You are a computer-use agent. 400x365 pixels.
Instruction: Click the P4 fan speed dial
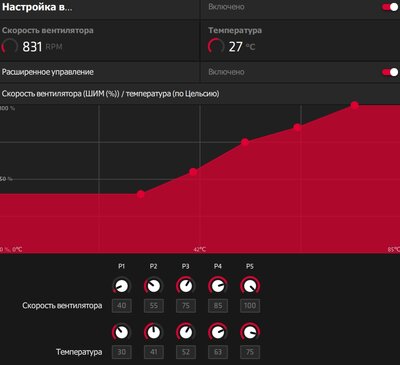pyautogui.click(x=218, y=286)
